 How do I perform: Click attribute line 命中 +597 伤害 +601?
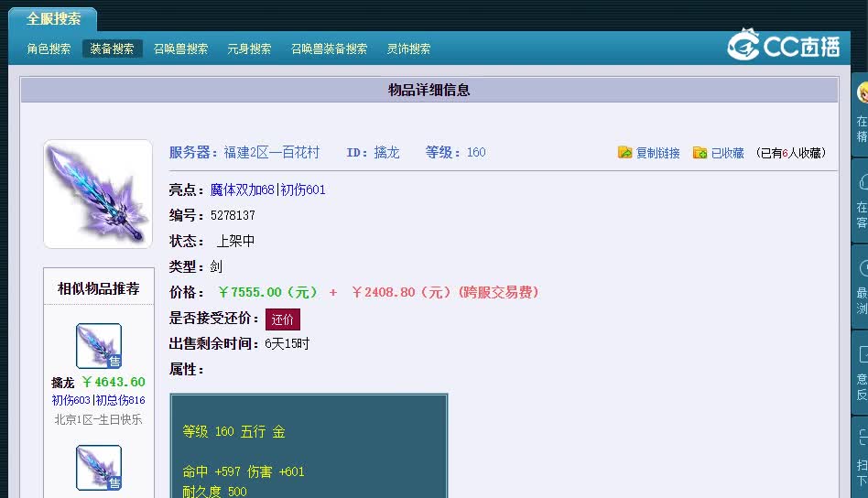[x=243, y=471]
